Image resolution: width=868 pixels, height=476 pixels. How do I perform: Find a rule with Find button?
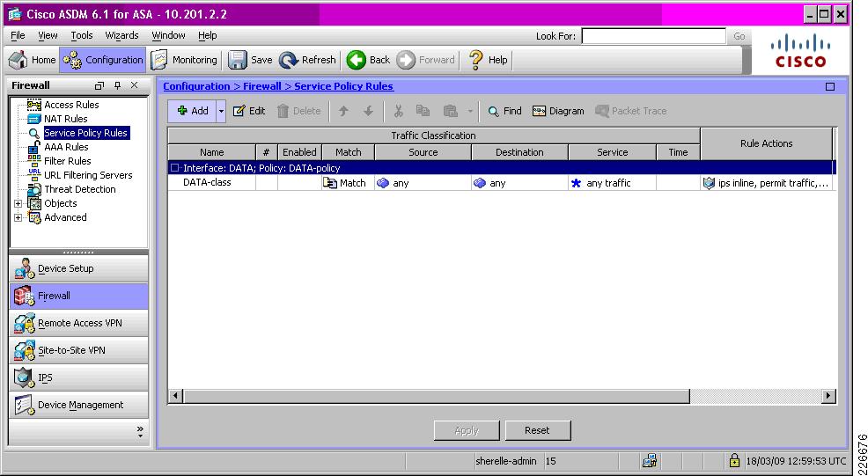[x=504, y=111]
